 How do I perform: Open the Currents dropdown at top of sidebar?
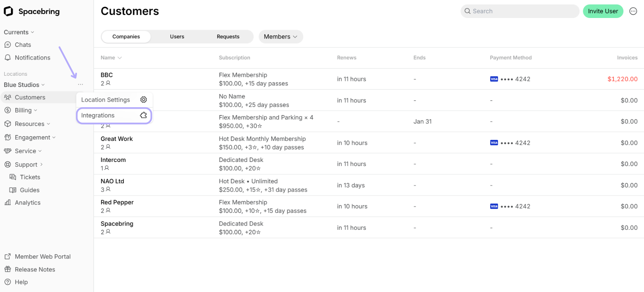tap(19, 32)
